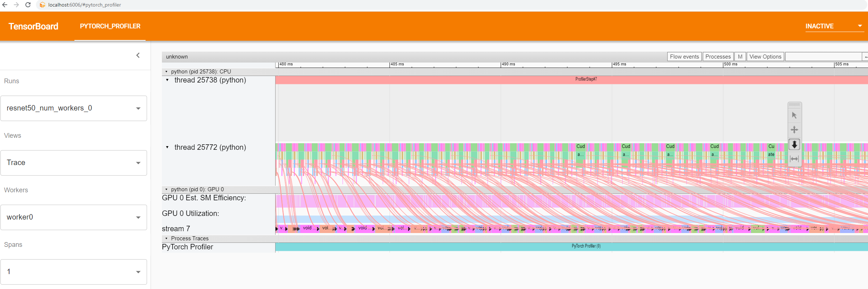This screenshot has height=289, width=868.
Task: Collapse the python (pid 25738): CPU process
Action: tap(167, 72)
